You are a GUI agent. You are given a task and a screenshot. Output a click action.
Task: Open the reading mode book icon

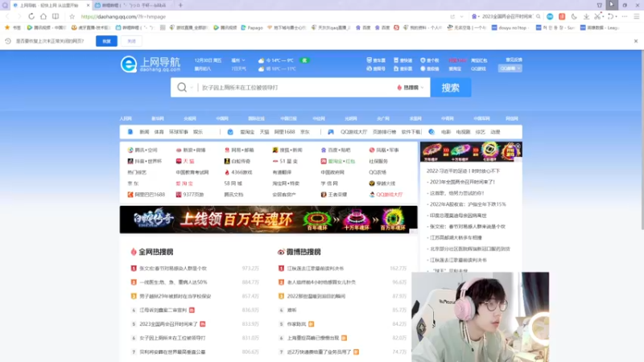(56, 16)
